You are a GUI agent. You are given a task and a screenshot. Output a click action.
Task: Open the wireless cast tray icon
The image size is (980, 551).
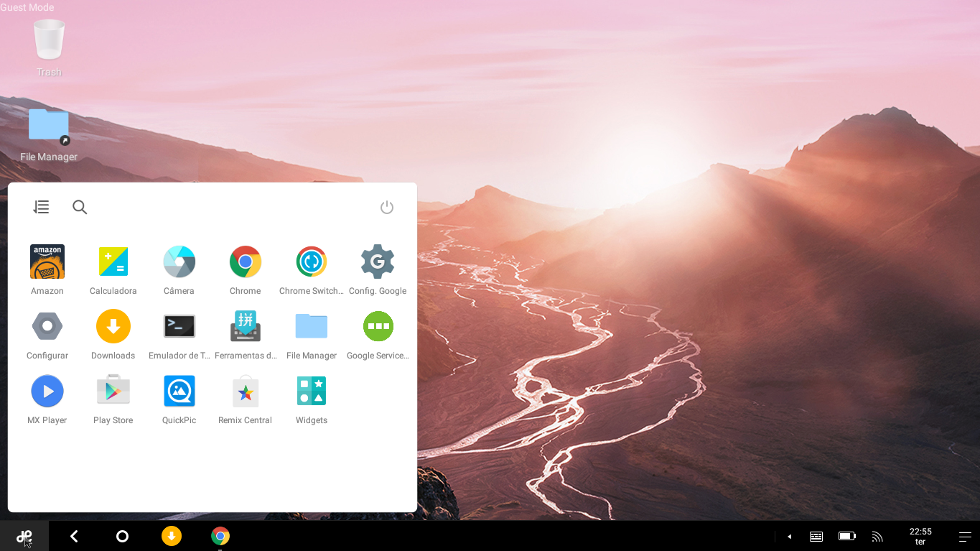tap(877, 536)
